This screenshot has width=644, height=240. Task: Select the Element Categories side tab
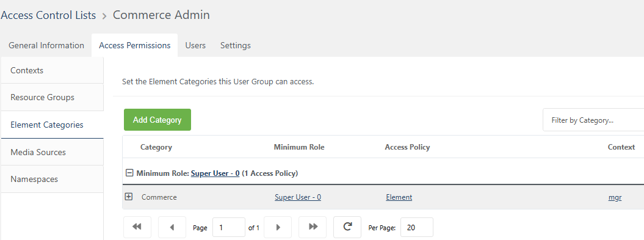click(52, 125)
